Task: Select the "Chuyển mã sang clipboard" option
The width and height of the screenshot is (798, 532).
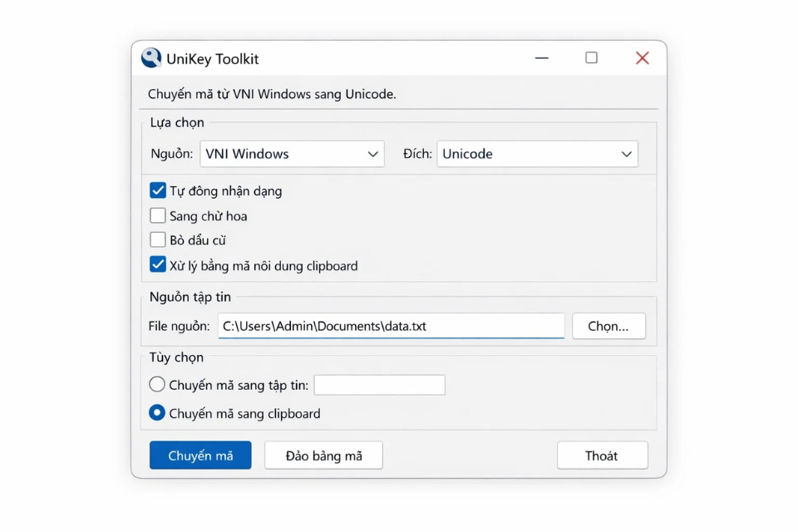Action: point(156,412)
